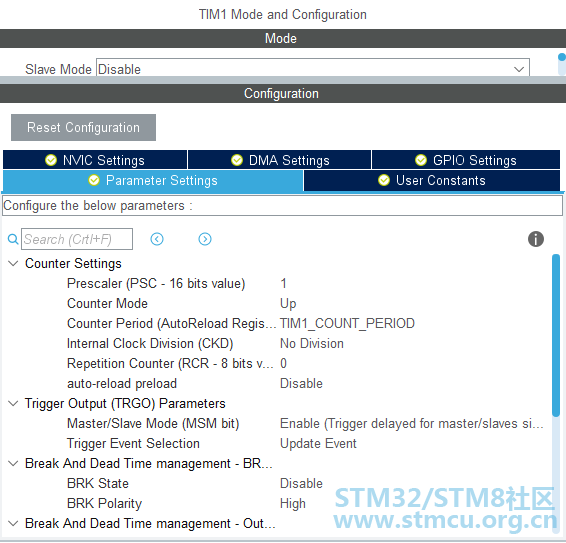The image size is (566, 543).
Task: Click the BRK Polarity label
Action: [105, 503]
